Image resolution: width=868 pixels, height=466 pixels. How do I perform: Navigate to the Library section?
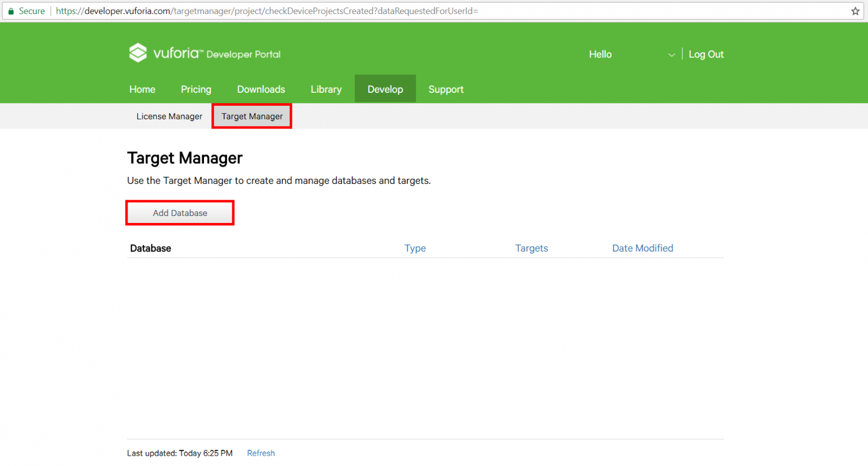326,90
